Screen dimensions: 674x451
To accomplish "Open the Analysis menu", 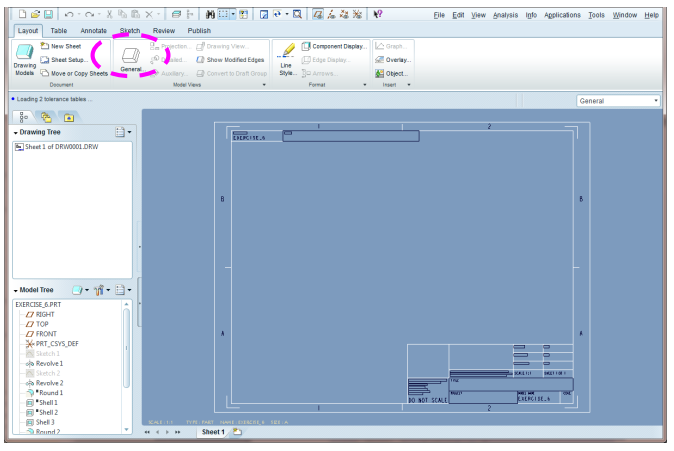I will click(x=506, y=16).
